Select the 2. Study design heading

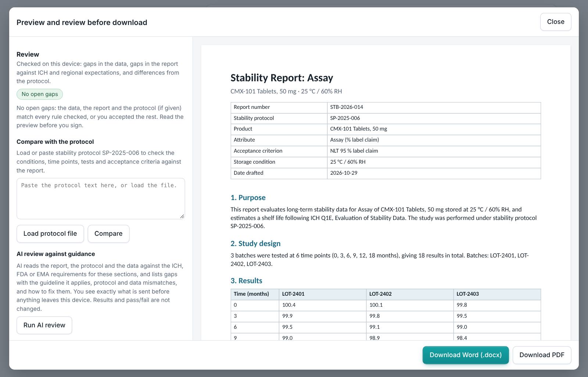[x=255, y=243]
